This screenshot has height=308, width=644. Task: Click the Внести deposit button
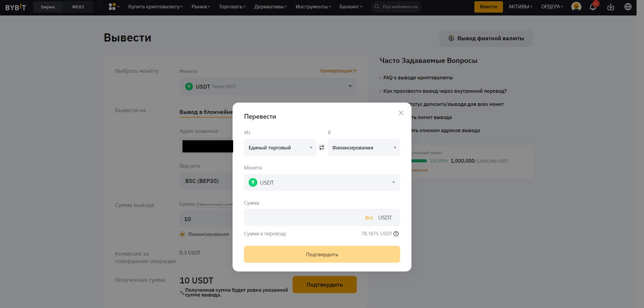488,7
